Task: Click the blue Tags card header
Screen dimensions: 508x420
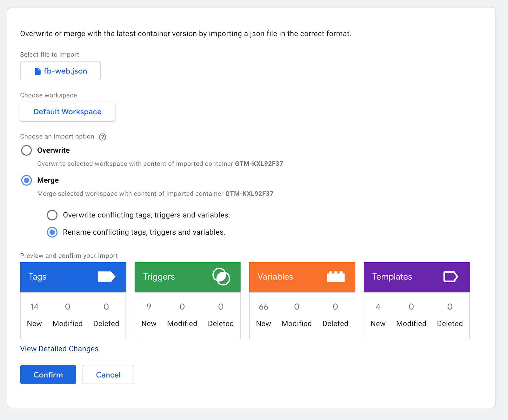Action: click(63, 277)
